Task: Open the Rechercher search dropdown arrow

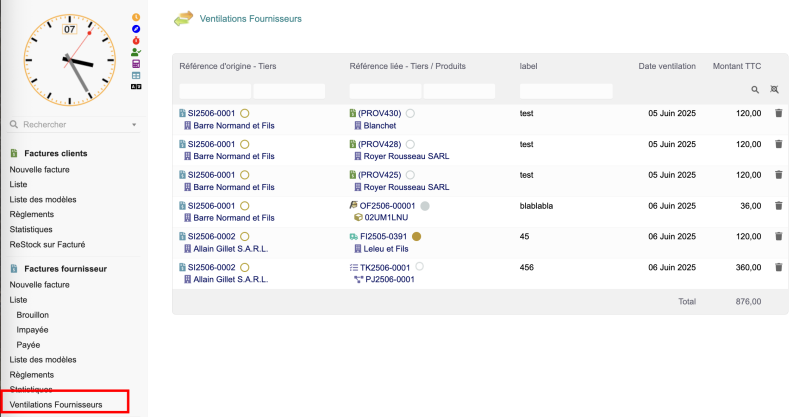Action: 133,125
